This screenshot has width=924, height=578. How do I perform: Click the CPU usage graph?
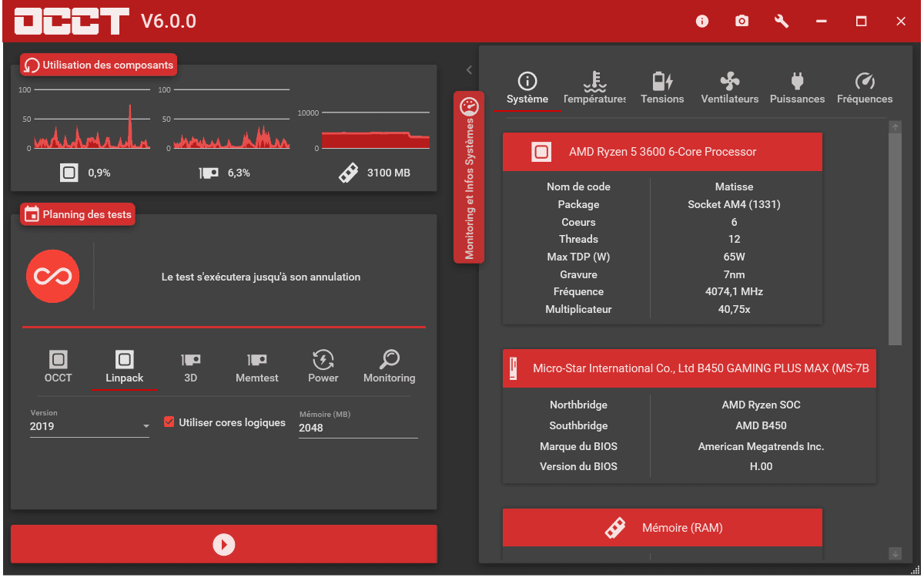coord(91,119)
